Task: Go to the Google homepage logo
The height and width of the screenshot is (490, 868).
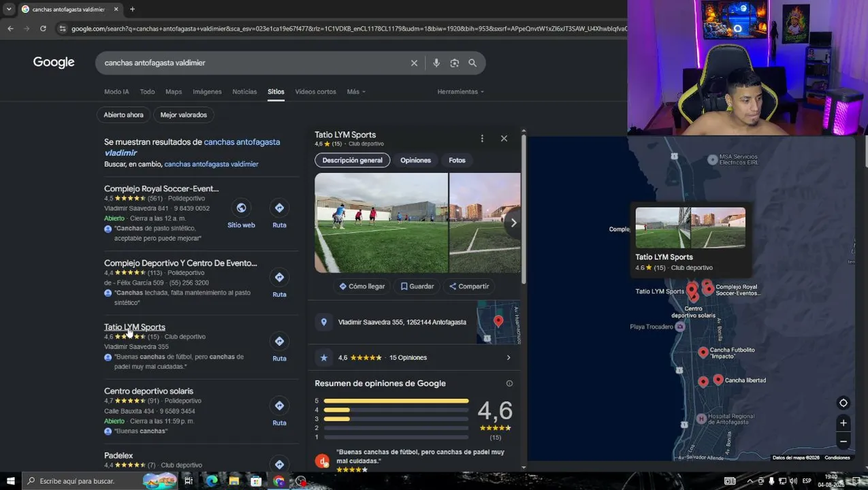Action: (54, 63)
